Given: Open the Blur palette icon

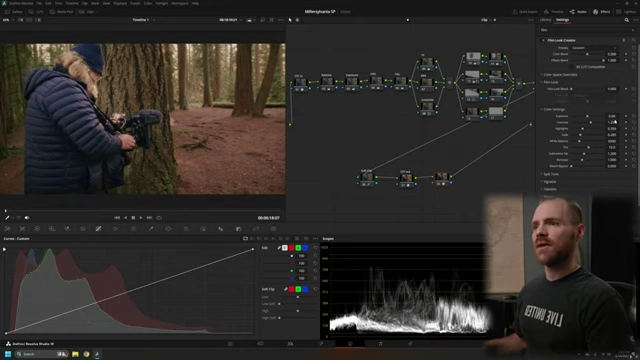Looking at the screenshot, I should point(221,229).
